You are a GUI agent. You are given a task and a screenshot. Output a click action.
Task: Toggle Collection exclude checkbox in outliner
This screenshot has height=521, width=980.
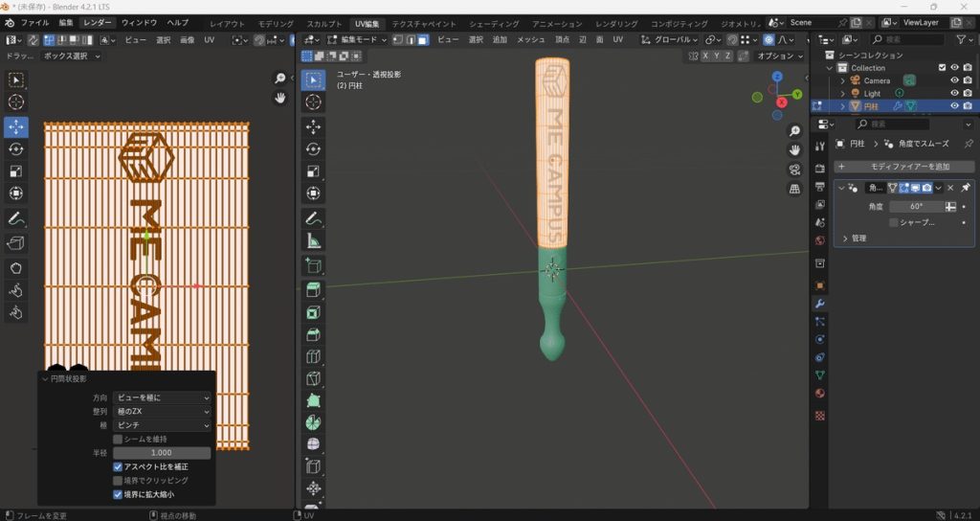[942, 68]
